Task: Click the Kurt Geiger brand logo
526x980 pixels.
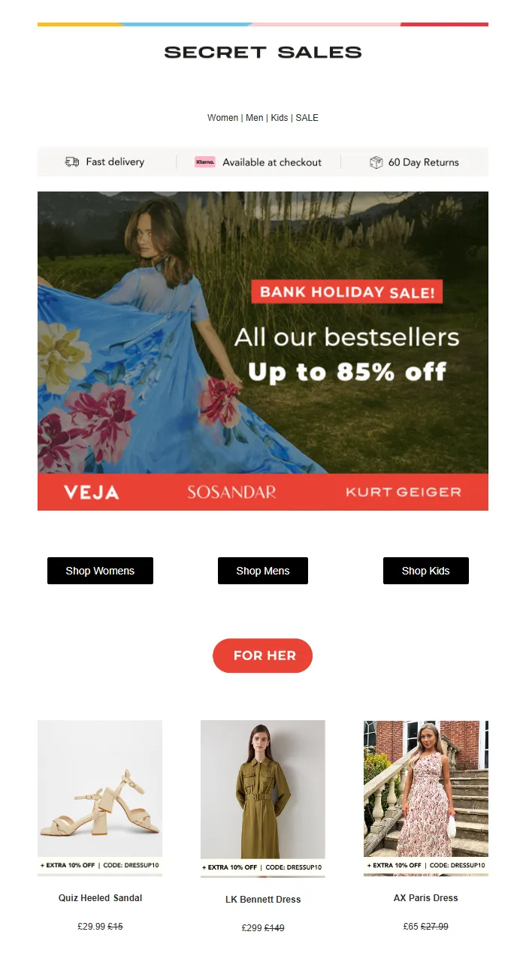Action: coord(404,493)
